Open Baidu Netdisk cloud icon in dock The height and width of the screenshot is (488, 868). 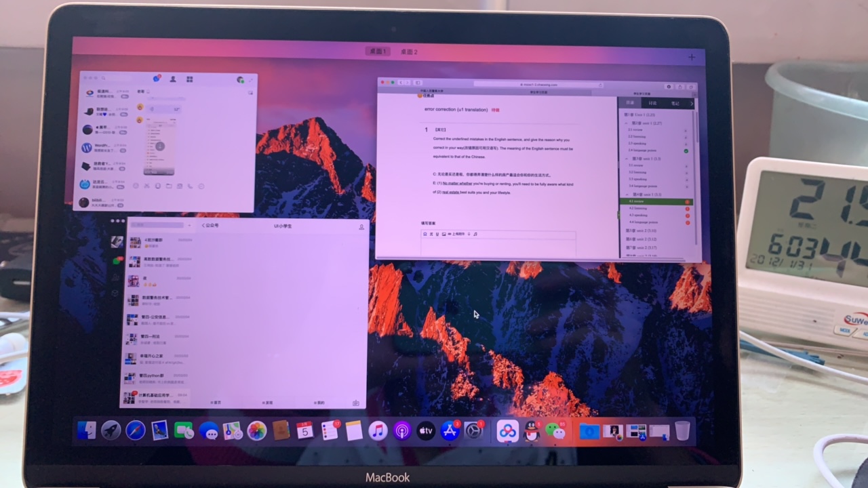[507, 431]
